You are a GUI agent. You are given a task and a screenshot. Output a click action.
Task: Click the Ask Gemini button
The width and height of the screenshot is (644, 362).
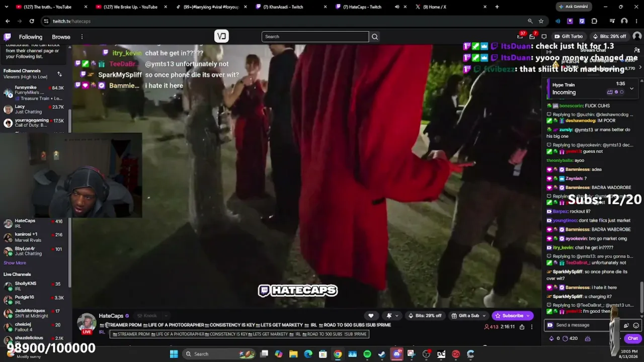click(573, 7)
